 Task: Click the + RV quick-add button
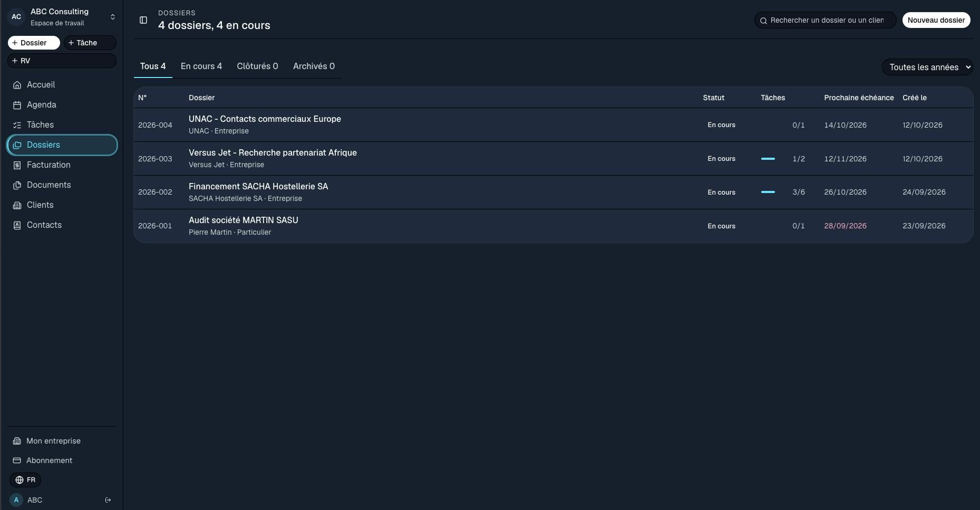(62, 61)
